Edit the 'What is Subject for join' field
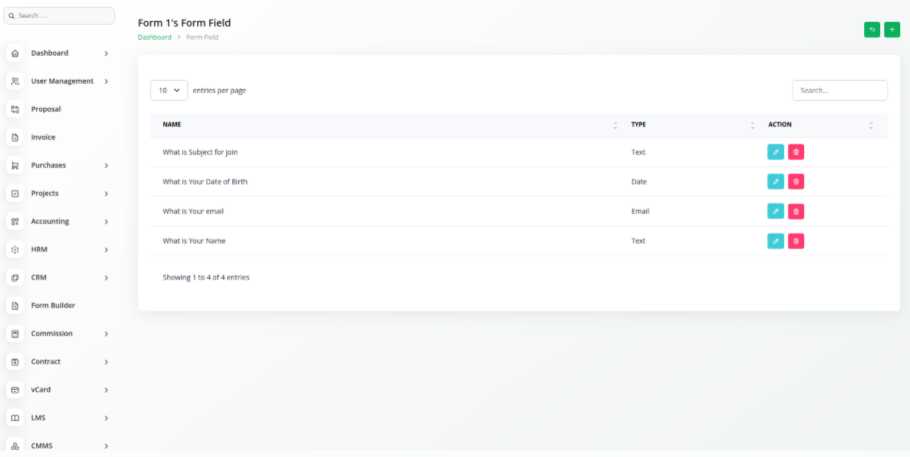Screen dimensions: 910x457 tap(775, 152)
